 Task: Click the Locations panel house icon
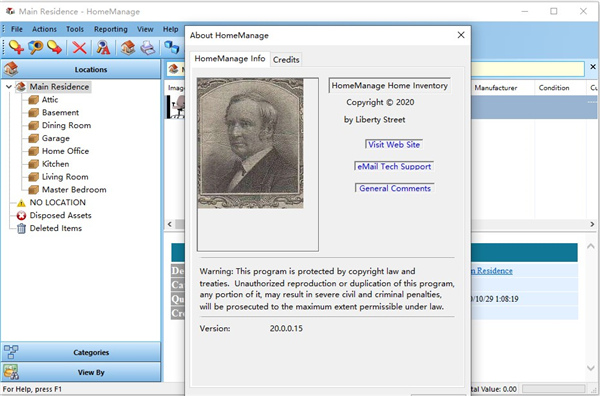click(11, 69)
